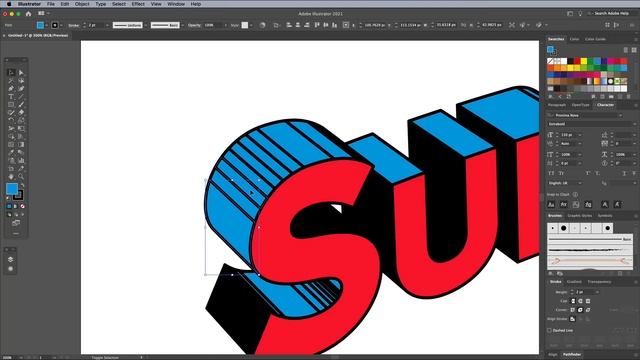The image size is (640, 360).
Task: Open the stroke weight dropdown in Stroke panel
Action: [597, 292]
